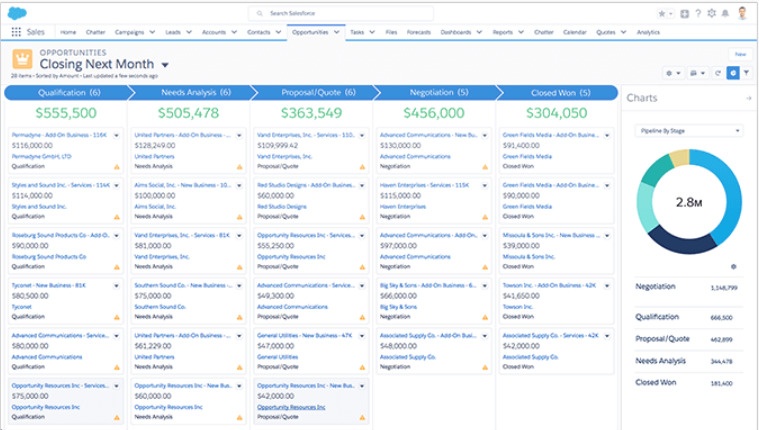This screenshot has width=759, height=430.
Task: Open the Analytics tab
Action: tap(648, 32)
